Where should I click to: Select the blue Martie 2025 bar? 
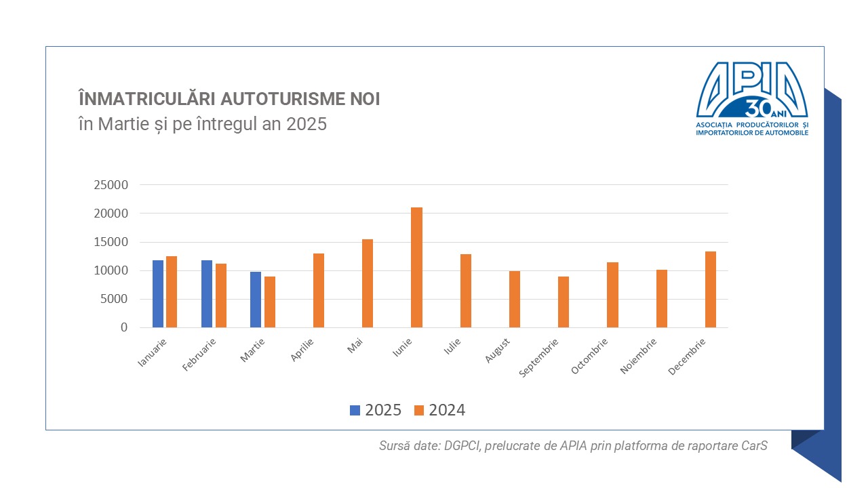(256, 300)
